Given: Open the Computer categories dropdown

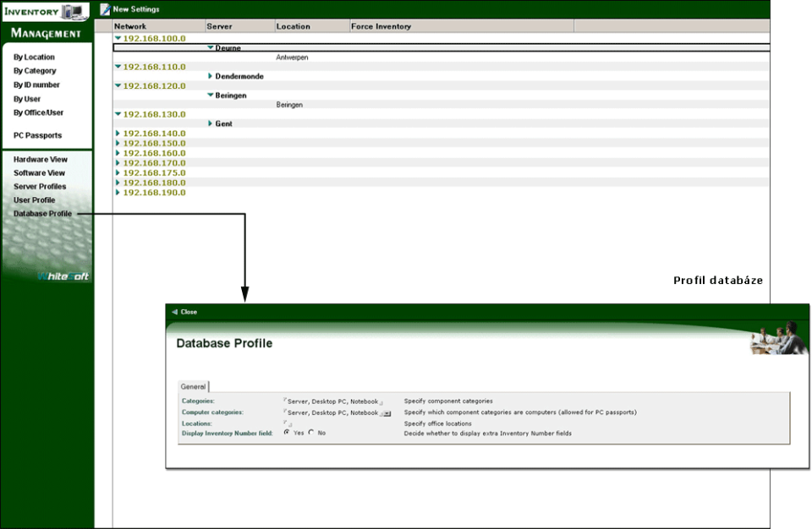Looking at the screenshot, I should 386,413.
